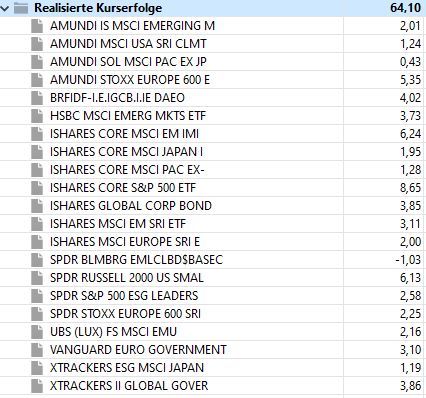Click value 4,02 for BRFIDF-I.E.IGCB.I.IE DAEO
The height and width of the screenshot is (398, 426).
[410, 98]
